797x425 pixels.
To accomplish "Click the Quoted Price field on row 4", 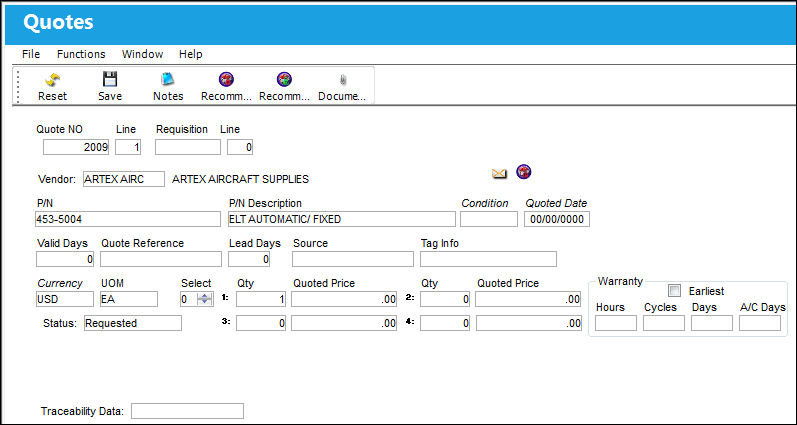I will [x=529, y=323].
